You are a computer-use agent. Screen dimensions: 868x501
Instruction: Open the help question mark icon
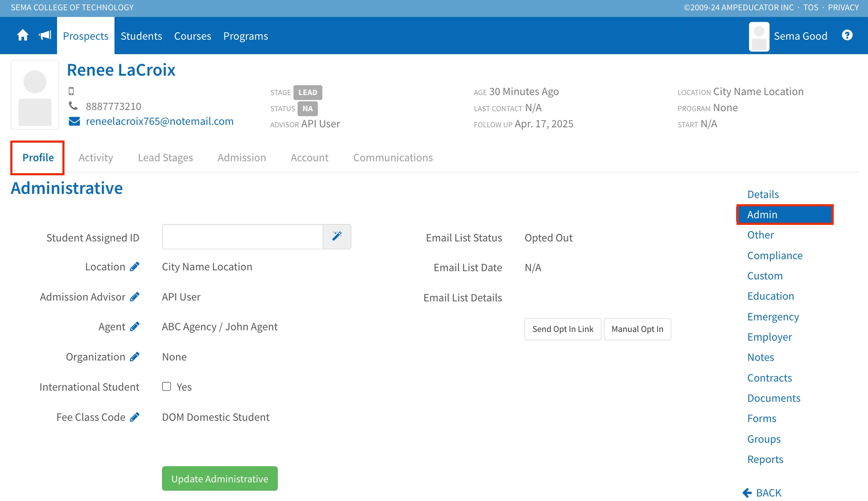pos(847,35)
